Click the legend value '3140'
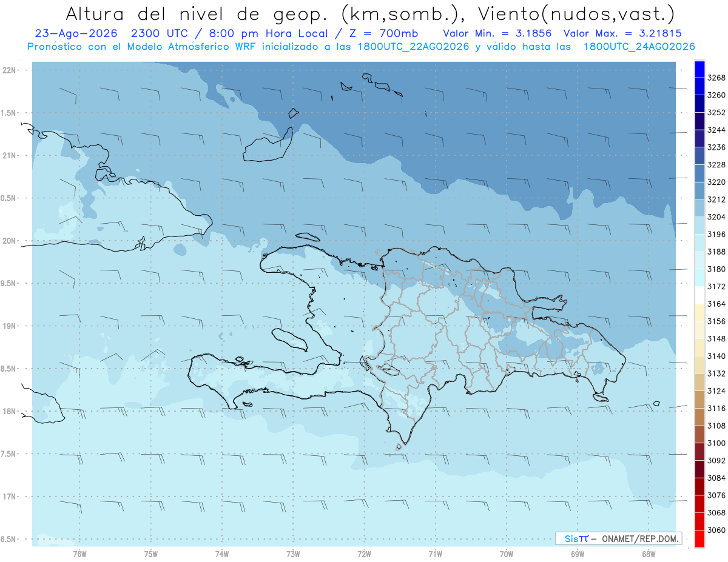This screenshot has width=728, height=562. pos(716,356)
